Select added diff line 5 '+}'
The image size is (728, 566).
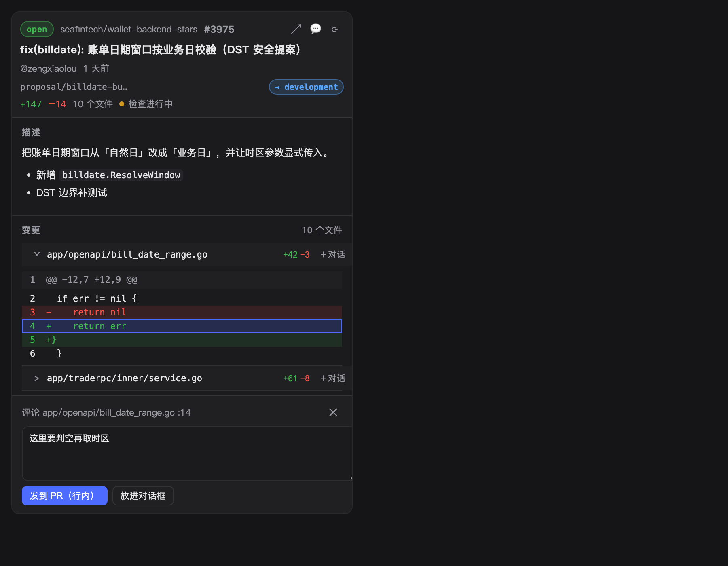(182, 340)
